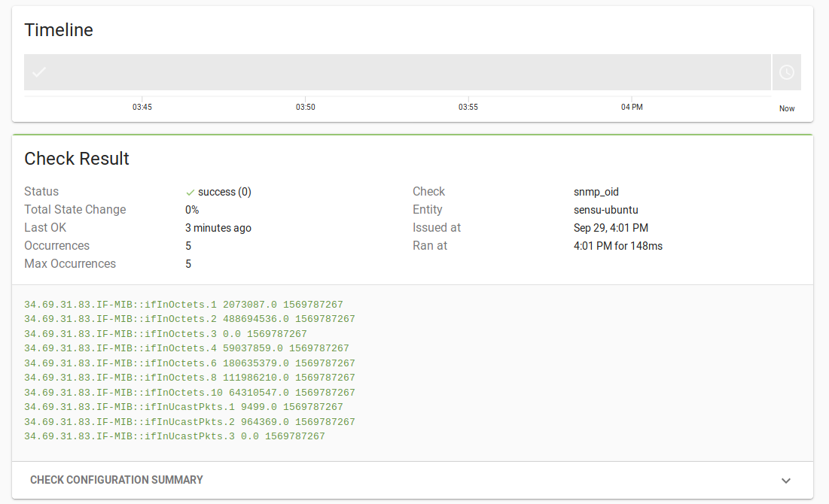Click the '0%' state change value
This screenshot has height=504, width=829.
[192, 210]
